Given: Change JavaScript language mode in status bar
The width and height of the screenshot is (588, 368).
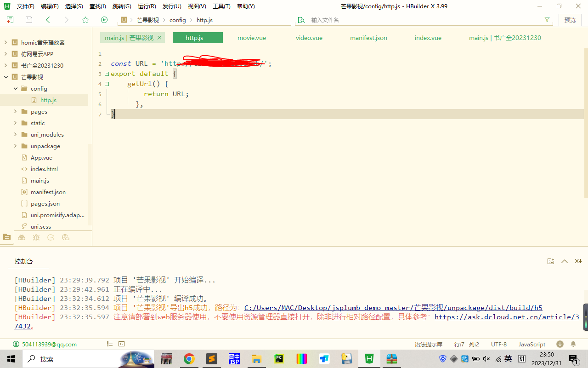Looking at the screenshot, I should [x=532, y=344].
